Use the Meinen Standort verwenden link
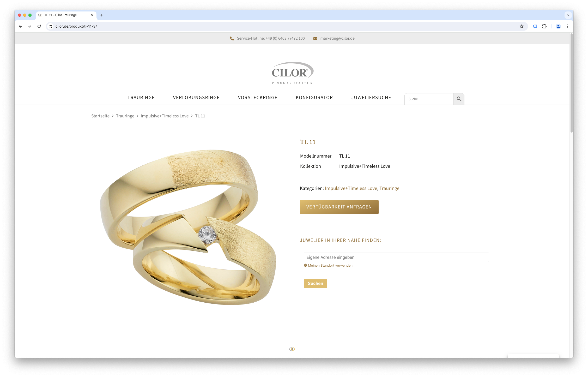 coord(328,265)
